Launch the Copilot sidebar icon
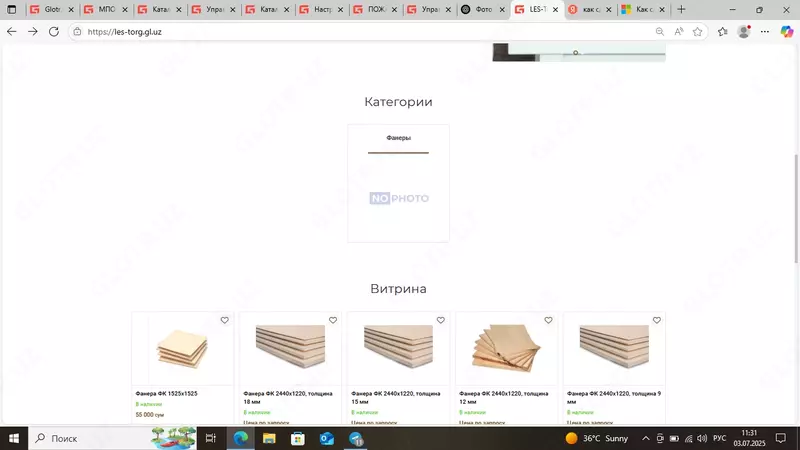 coord(787,32)
